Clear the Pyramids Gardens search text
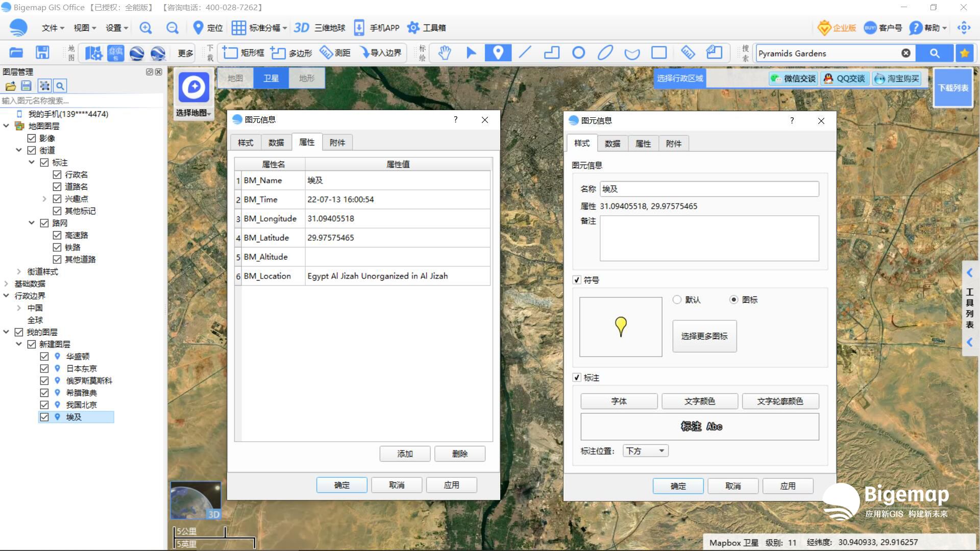The width and height of the screenshot is (980, 551). coord(906,53)
